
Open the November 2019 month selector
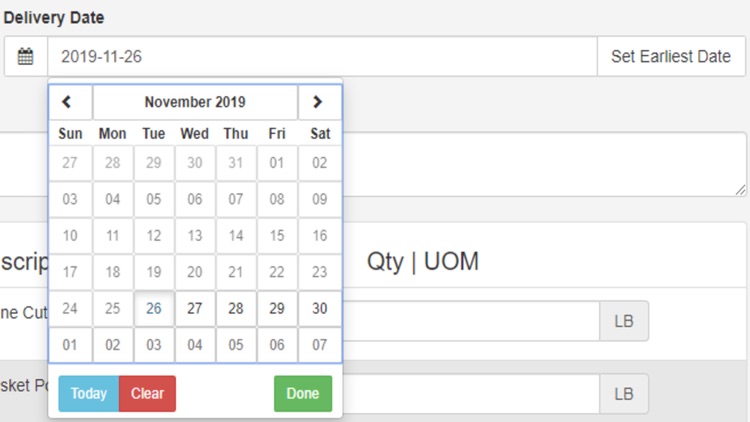coord(195,102)
